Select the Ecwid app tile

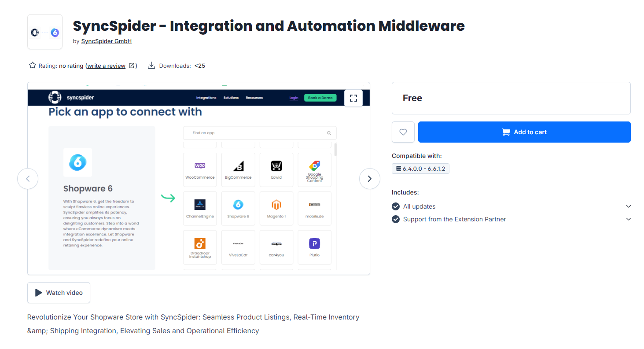(276, 170)
